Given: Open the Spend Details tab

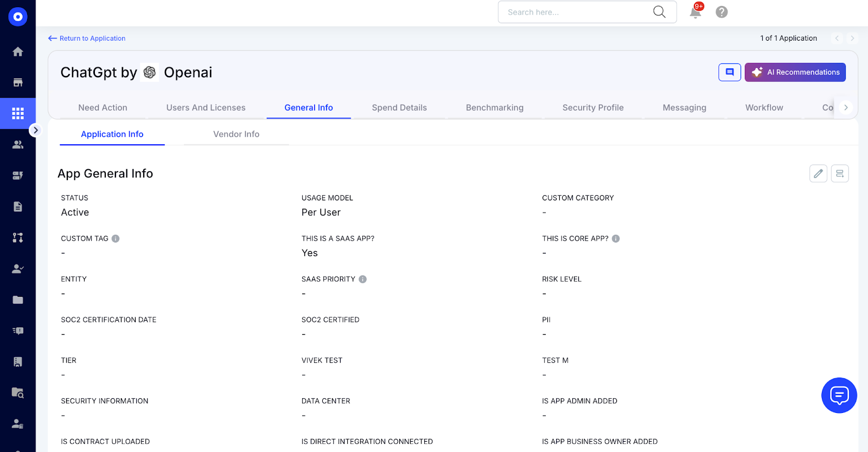Looking at the screenshot, I should [x=399, y=107].
